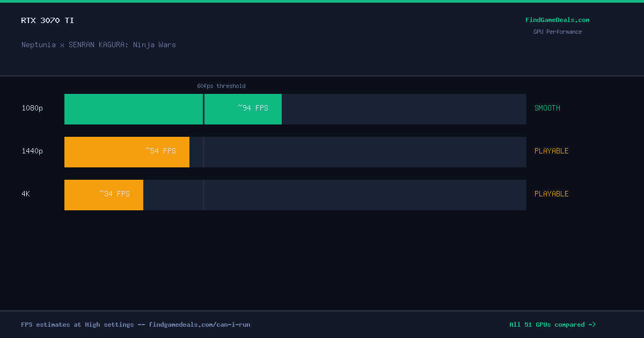
Task: Select the SMOOTH status label
Action: (x=547, y=108)
